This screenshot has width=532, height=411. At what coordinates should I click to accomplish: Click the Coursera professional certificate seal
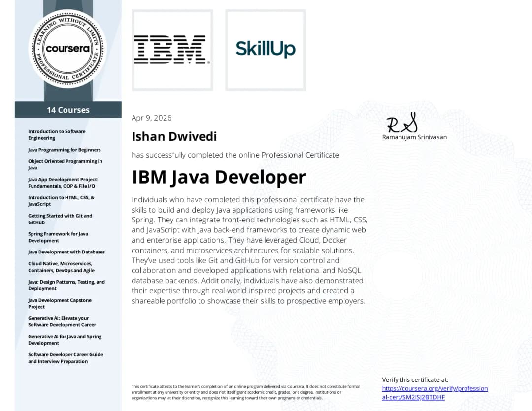pyautogui.click(x=68, y=49)
